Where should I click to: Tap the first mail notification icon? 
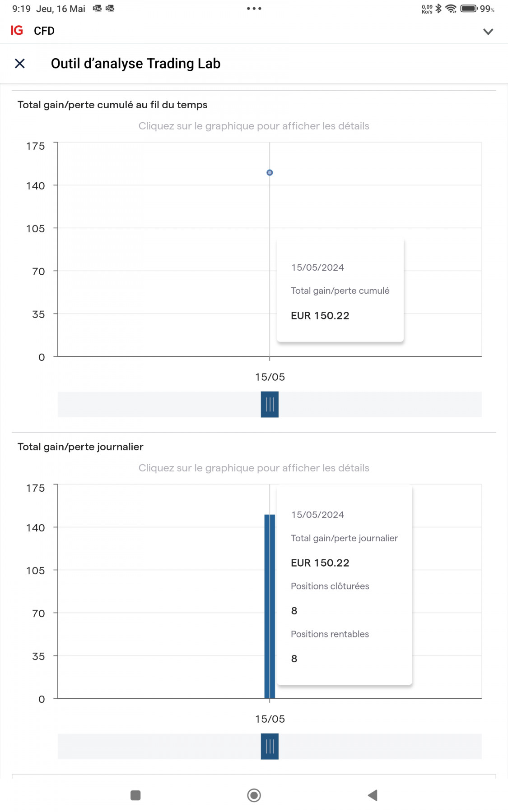tap(97, 8)
